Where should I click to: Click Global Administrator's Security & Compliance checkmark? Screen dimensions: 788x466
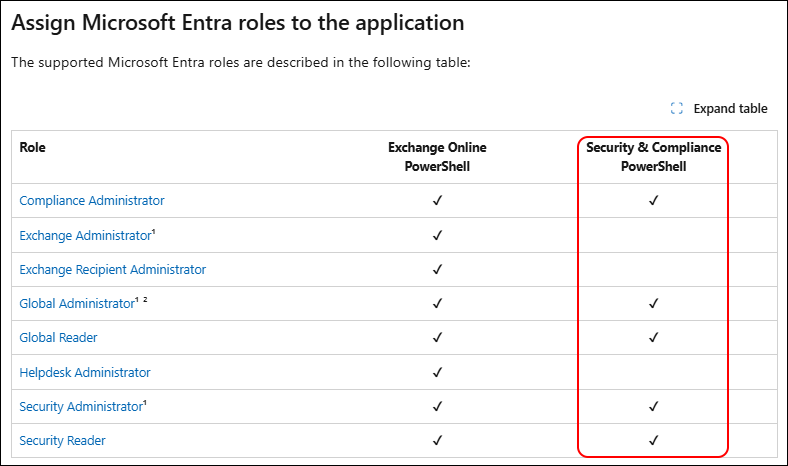coord(653,303)
